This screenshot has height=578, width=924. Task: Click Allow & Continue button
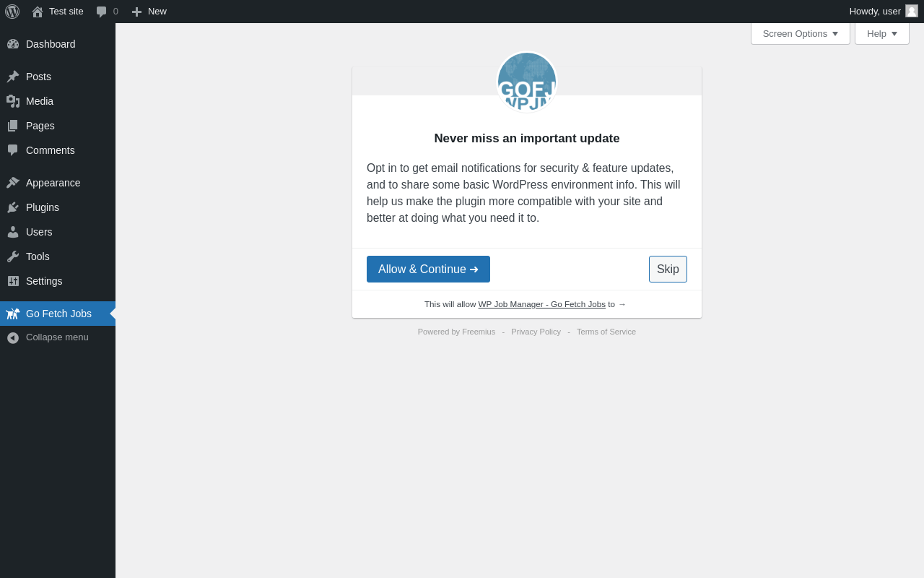click(428, 269)
